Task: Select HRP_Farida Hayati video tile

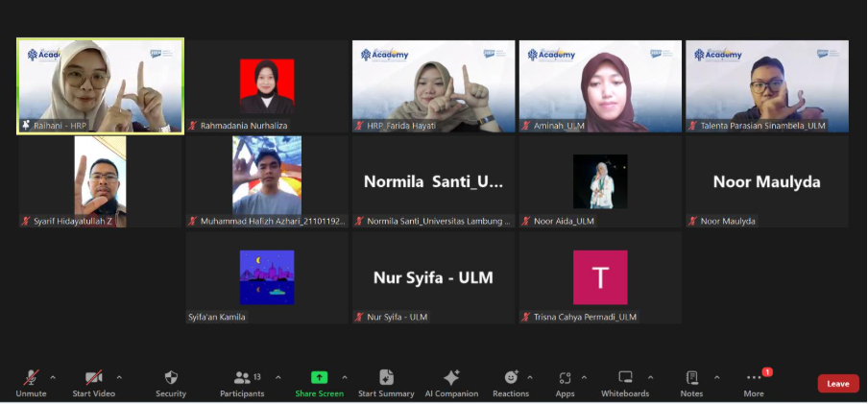Action: (433, 85)
